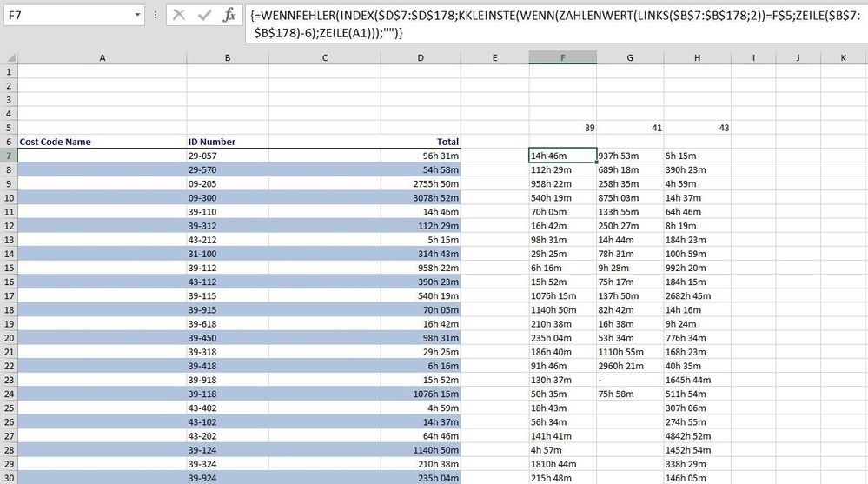The image size is (868, 484).
Task: Click cell '215h 48m' in column F
Action: (563, 478)
